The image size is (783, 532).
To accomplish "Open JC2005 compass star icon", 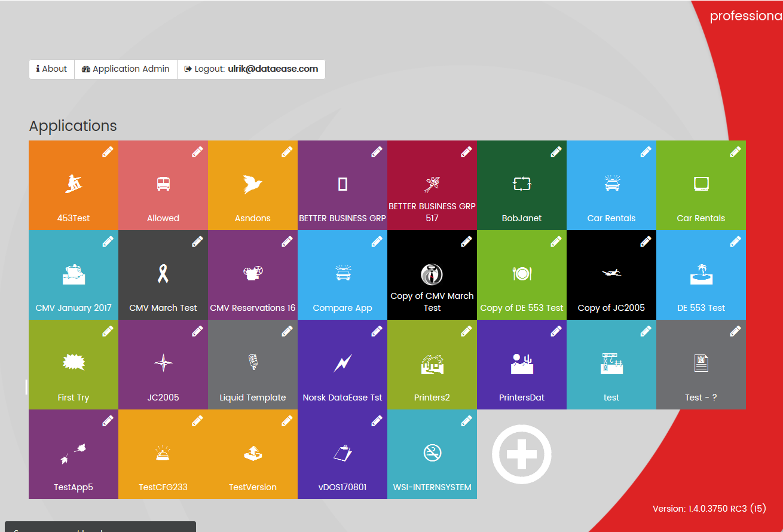I will pos(163,363).
